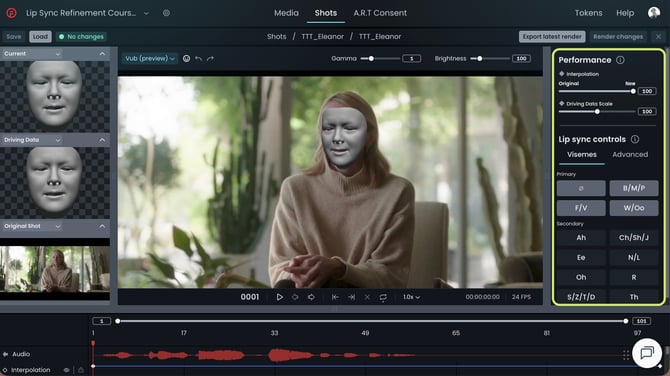This screenshot has height=376, width=670.
Task: Click the Audio track icon
Action: click(x=6, y=354)
